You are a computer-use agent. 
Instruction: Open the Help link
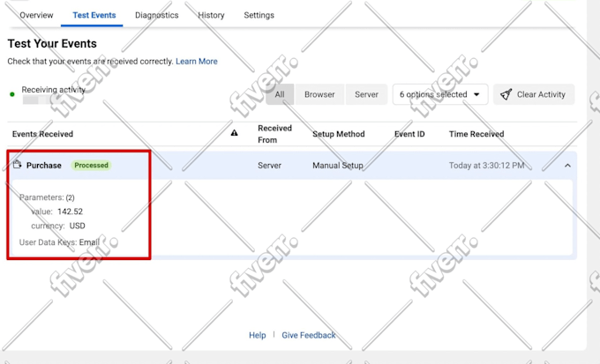pyautogui.click(x=257, y=335)
